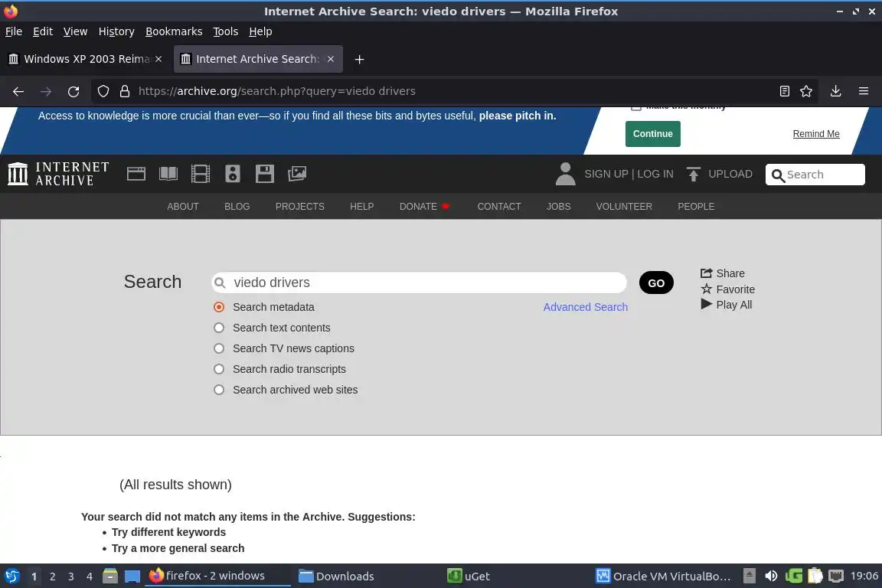This screenshot has width=882, height=588.
Task: Open the History menu
Action: [116, 31]
